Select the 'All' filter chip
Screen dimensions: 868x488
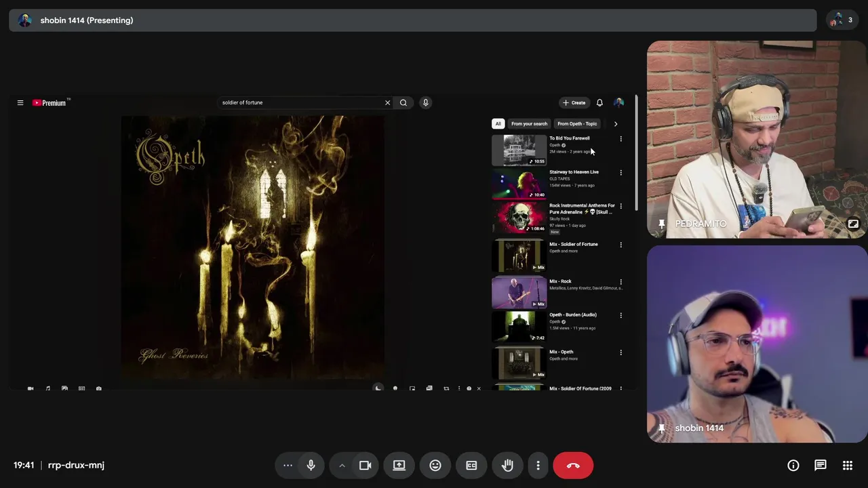coord(498,124)
